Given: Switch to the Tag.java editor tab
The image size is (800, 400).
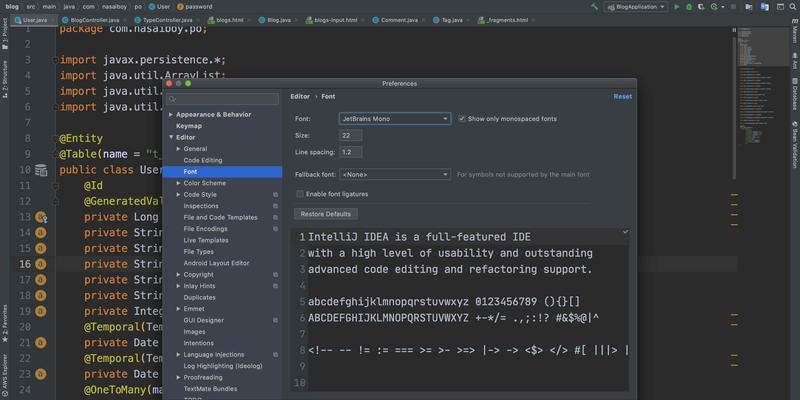Looking at the screenshot, I should click(451, 20).
